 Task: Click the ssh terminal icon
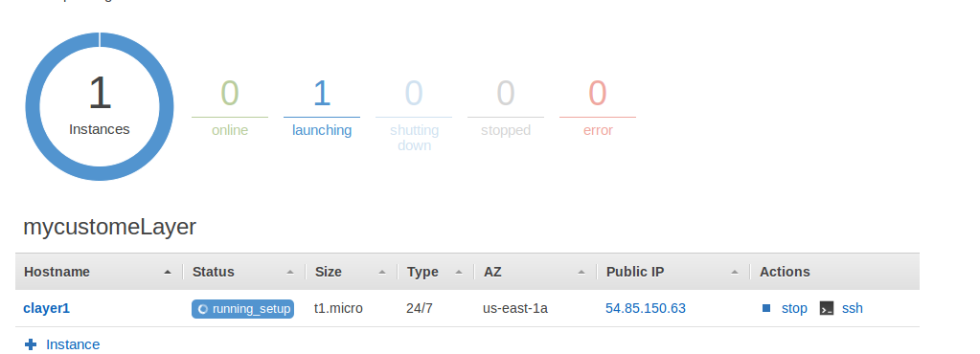tap(827, 308)
